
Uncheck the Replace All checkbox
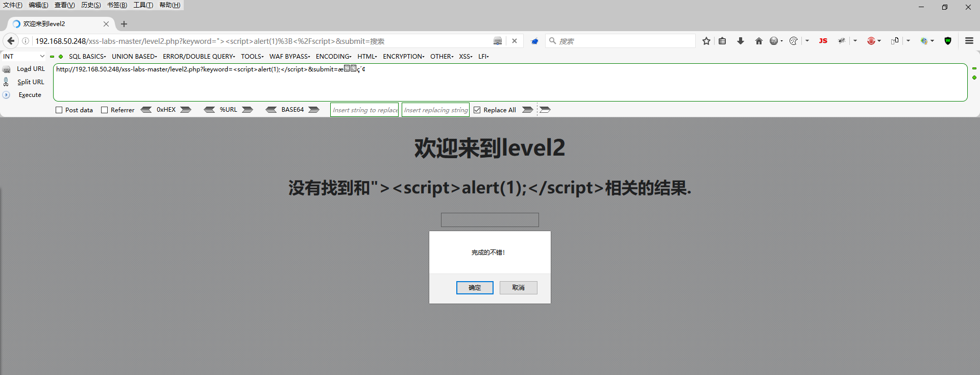477,110
